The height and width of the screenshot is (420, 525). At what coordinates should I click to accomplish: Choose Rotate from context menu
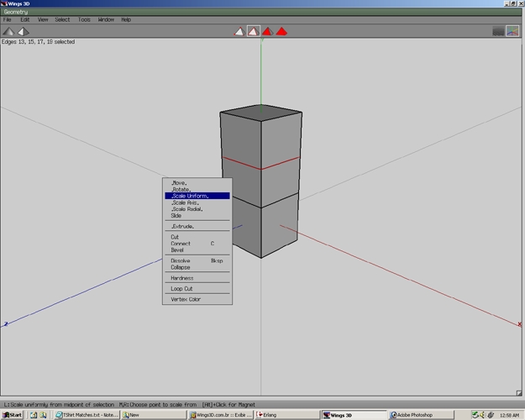197,189
